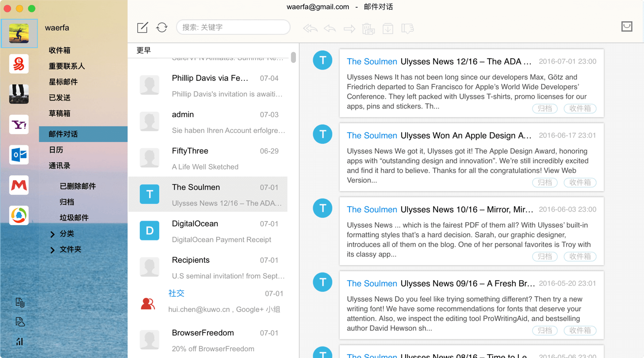Select 邮件对话 in the sidebar
The width and height of the screenshot is (644, 358).
click(83, 134)
